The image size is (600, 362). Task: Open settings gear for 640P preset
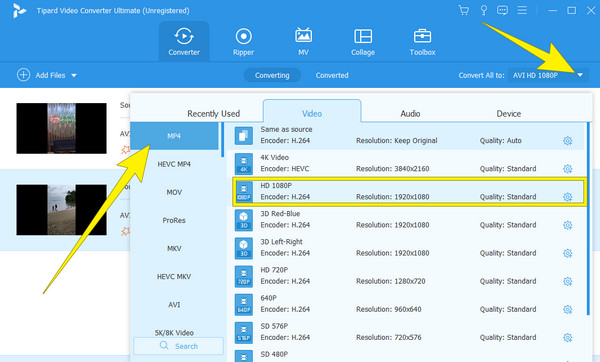tap(567, 309)
